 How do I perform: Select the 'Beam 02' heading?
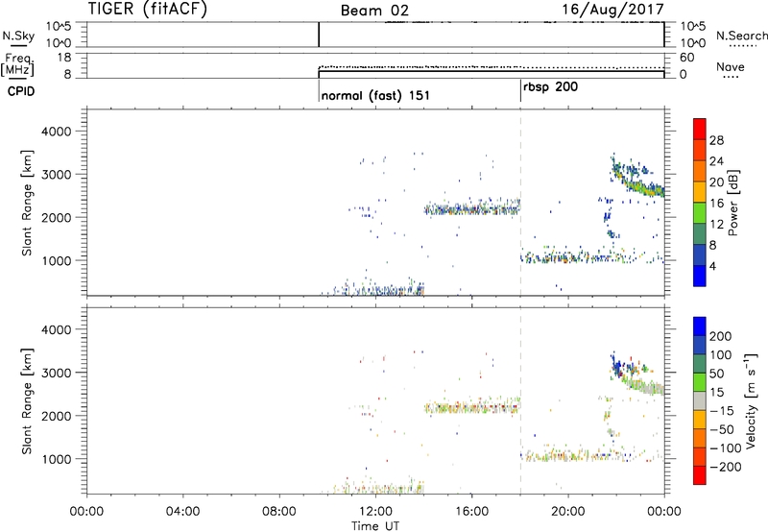[374, 11]
